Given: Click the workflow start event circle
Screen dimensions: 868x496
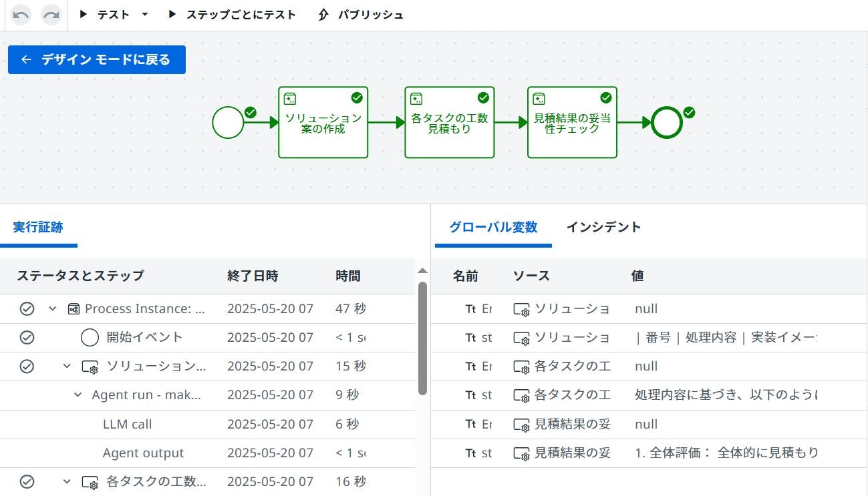Looking at the screenshot, I should 228,123.
